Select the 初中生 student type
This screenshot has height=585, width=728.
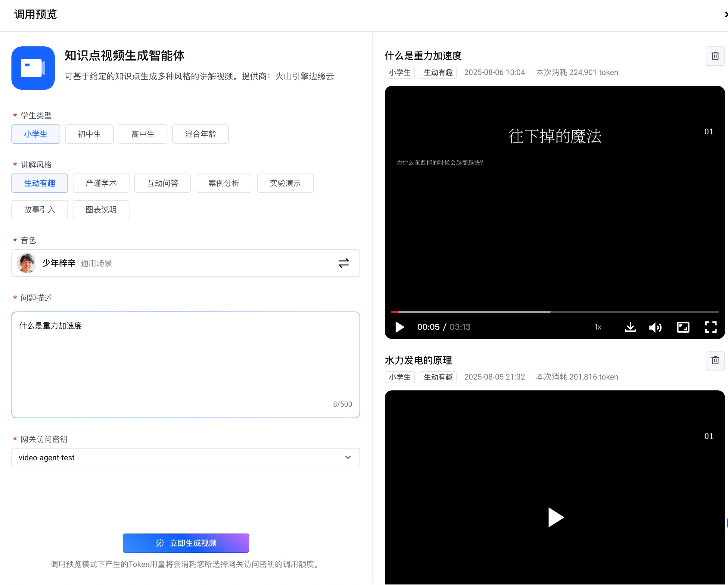click(89, 134)
